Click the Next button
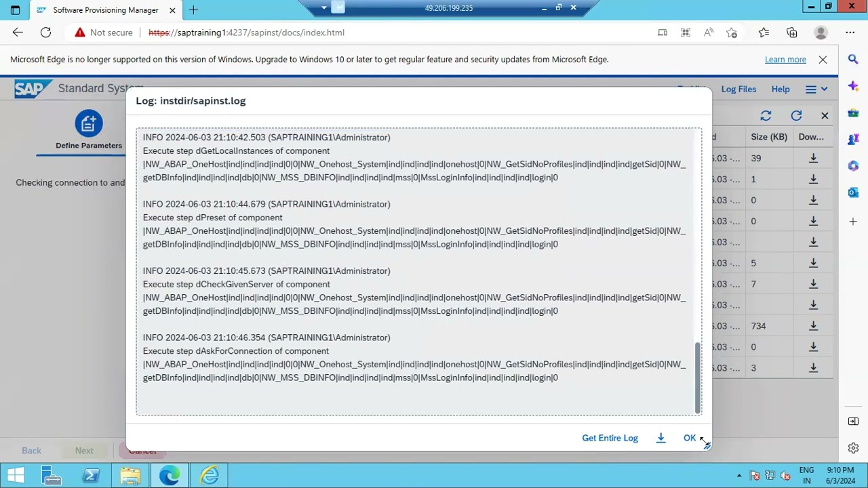868x488 pixels. (84, 451)
